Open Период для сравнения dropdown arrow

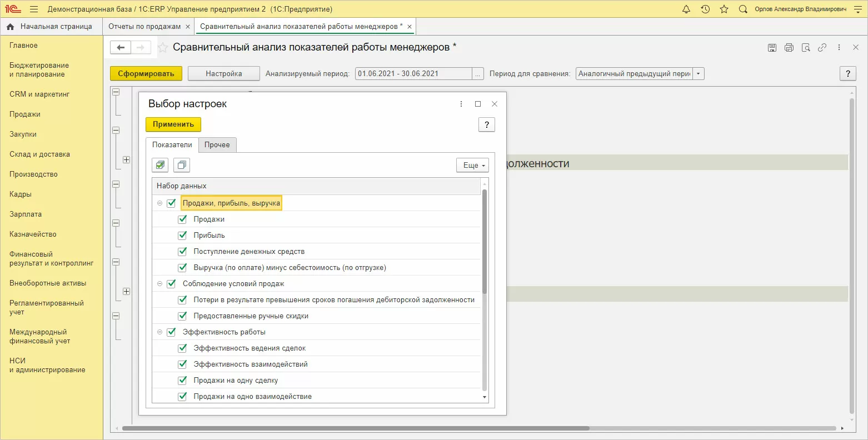tap(699, 74)
